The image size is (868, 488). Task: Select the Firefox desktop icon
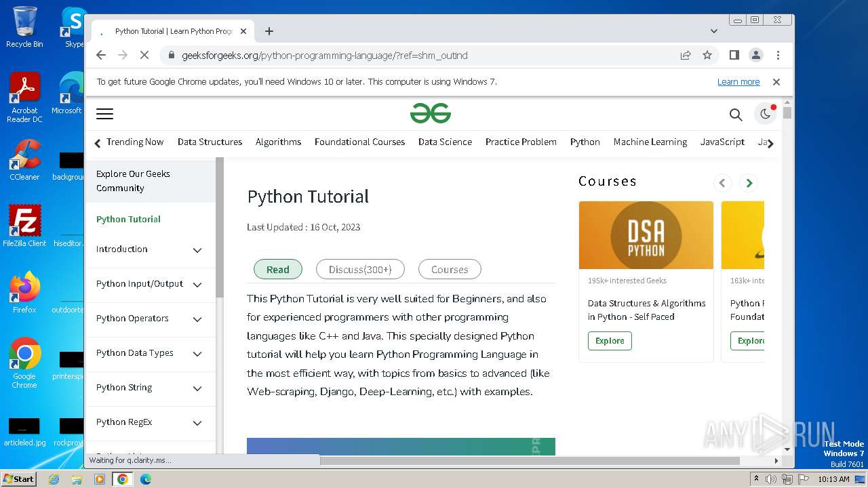(x=24, y=293)
